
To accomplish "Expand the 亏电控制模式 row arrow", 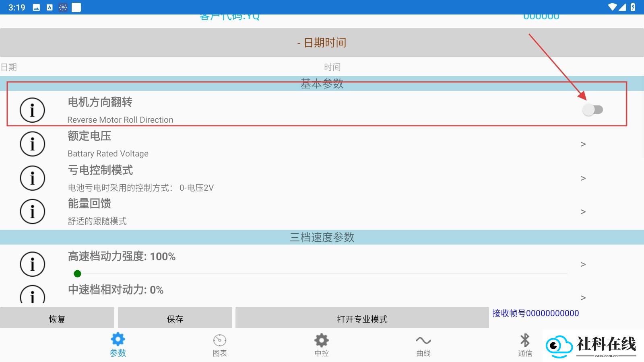I will [583, 178].
